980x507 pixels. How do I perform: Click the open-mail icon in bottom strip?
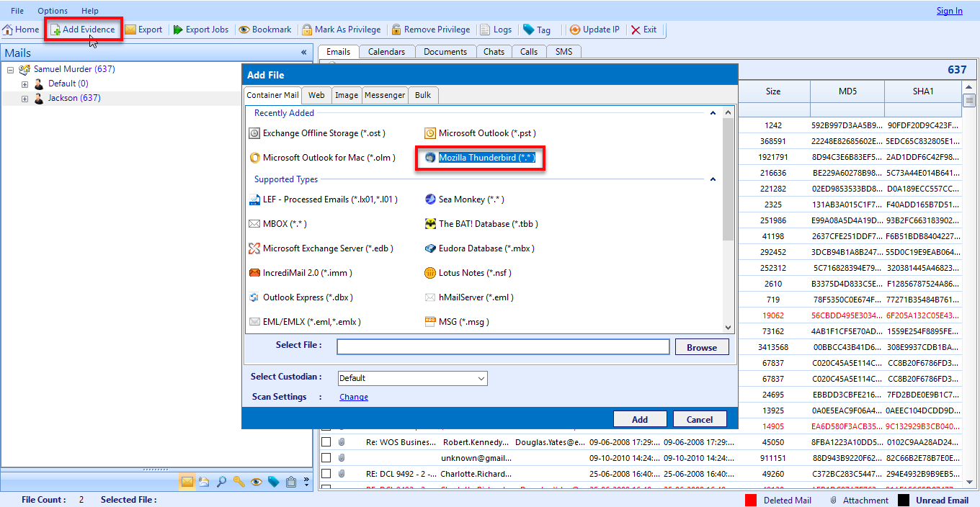[205, 483]
